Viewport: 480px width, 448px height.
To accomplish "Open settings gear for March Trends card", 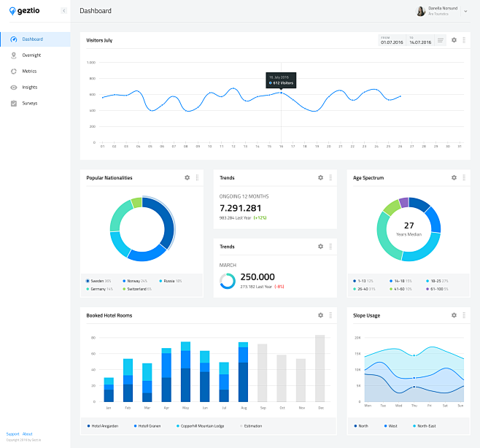I will 320,247.
